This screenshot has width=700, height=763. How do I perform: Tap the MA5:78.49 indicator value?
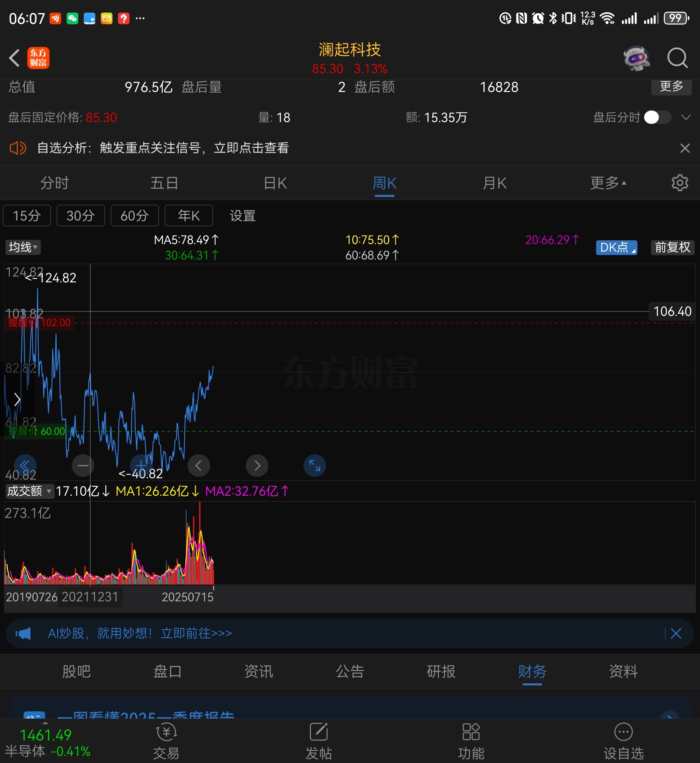point(186,240)
